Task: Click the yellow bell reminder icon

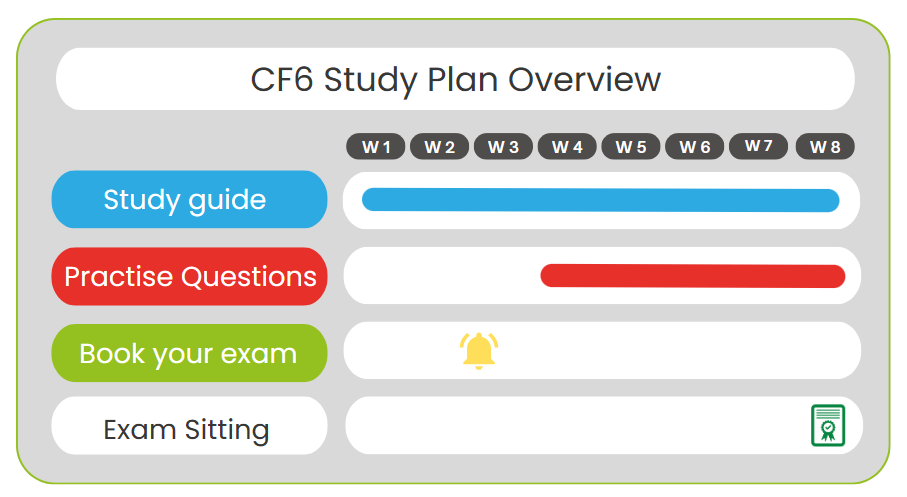Action: click(479, 350)
